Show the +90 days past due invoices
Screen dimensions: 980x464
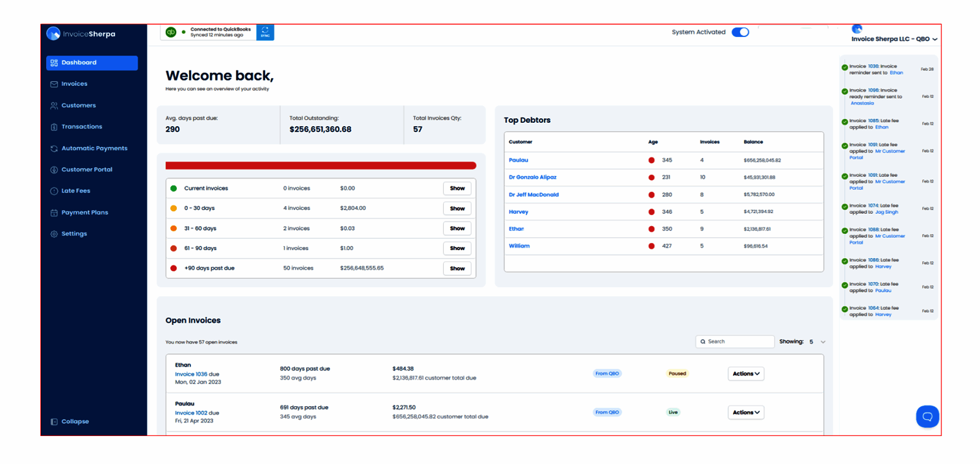tap(457, 268)
